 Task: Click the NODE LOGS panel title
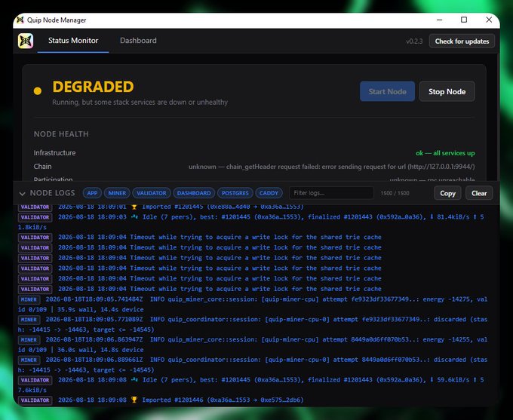52,193
